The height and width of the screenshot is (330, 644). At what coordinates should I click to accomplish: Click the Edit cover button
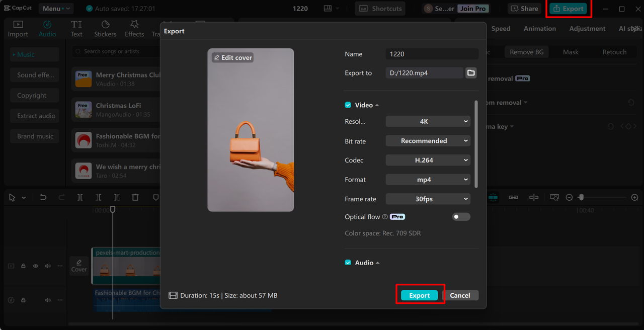[x=232, y=57]
